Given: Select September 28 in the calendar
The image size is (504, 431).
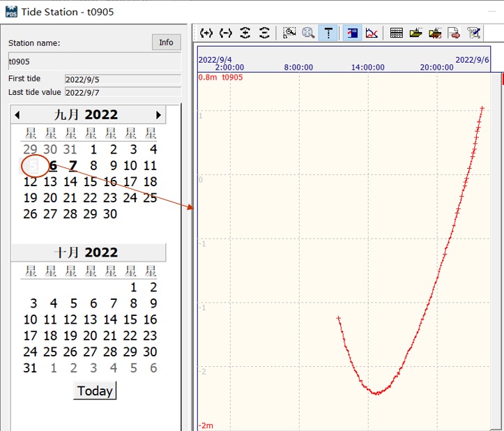Looking at the screenshot, I should coord(70,214).
